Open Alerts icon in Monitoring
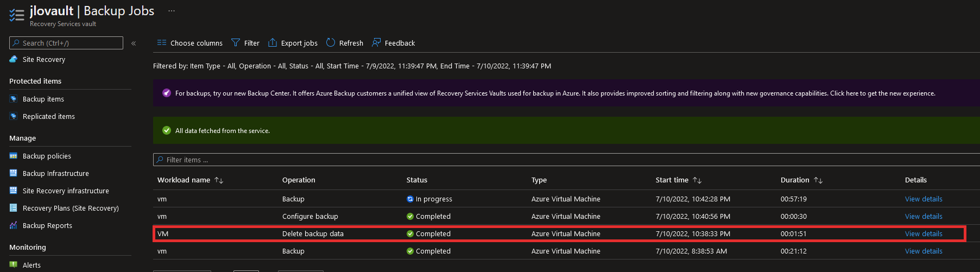The image size is (980, 272). (14, 265)
